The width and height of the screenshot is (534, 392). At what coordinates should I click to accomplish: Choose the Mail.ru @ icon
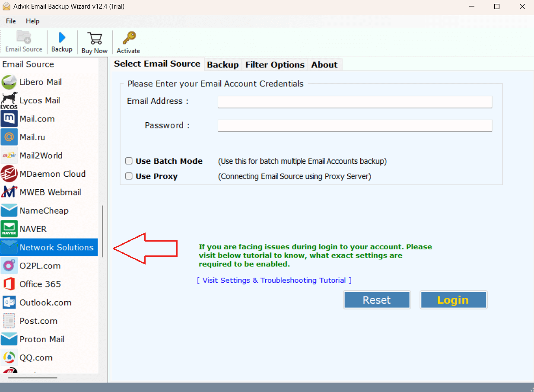[9, 137]
